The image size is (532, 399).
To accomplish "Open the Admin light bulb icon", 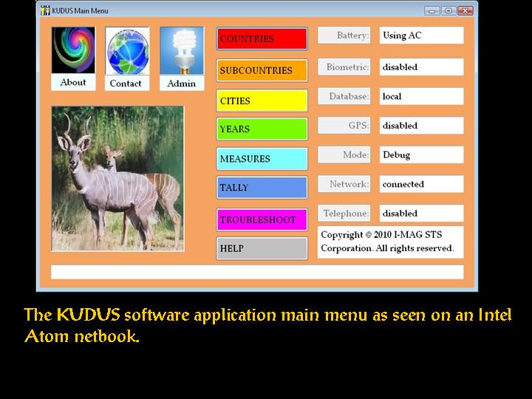I will point(181,51).
